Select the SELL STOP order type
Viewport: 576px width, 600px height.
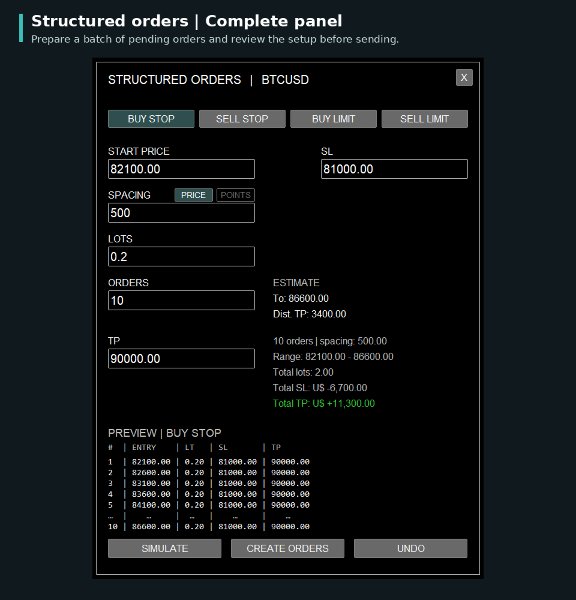(242, 119)
